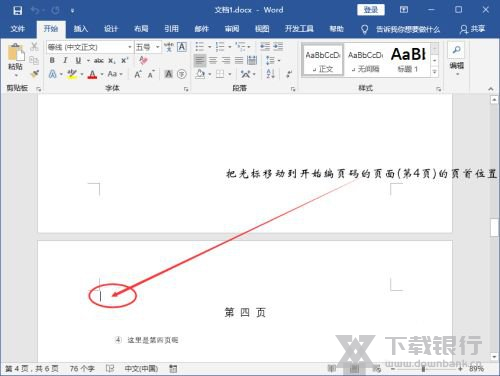The width and height of the screenshot is (500, 376).
Task: Open the 文件 tab
Action: point(17,29)
